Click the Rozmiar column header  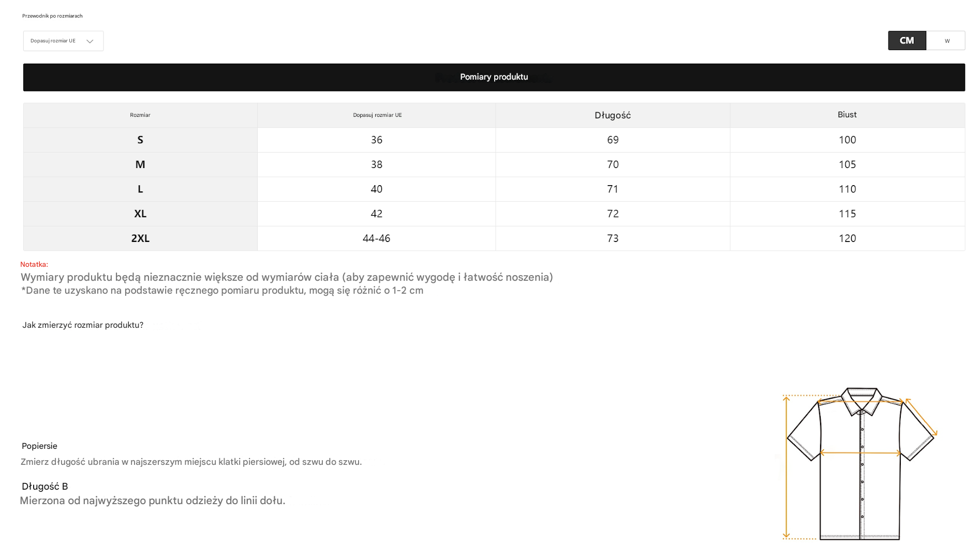pos(140,115)
